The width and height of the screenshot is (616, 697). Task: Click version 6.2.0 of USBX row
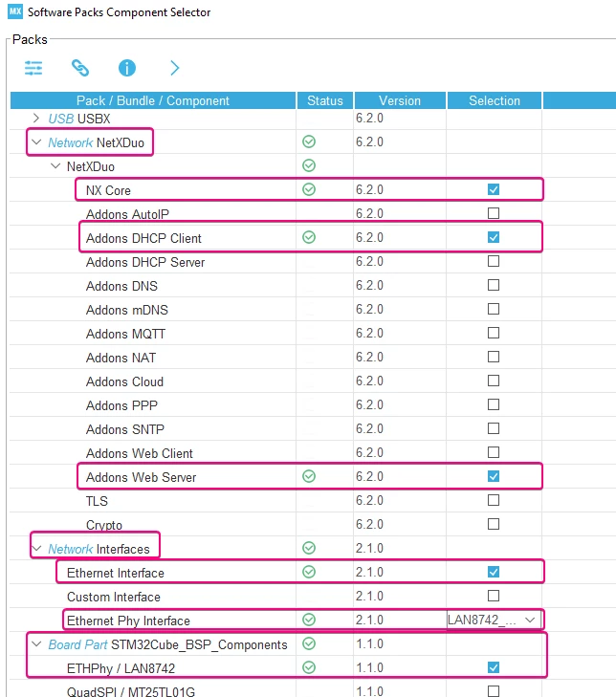click(x=369, y=118)
